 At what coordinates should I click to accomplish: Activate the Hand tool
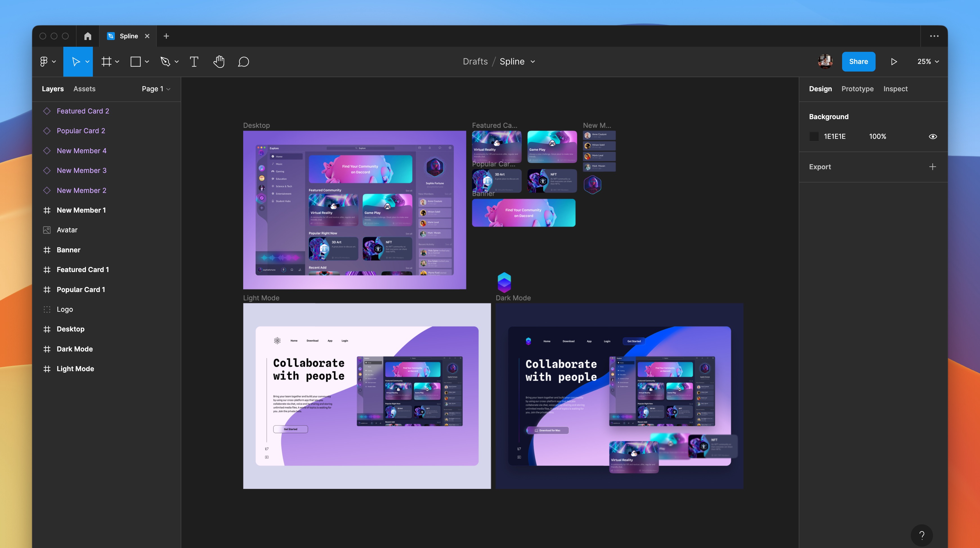point(219,62)
